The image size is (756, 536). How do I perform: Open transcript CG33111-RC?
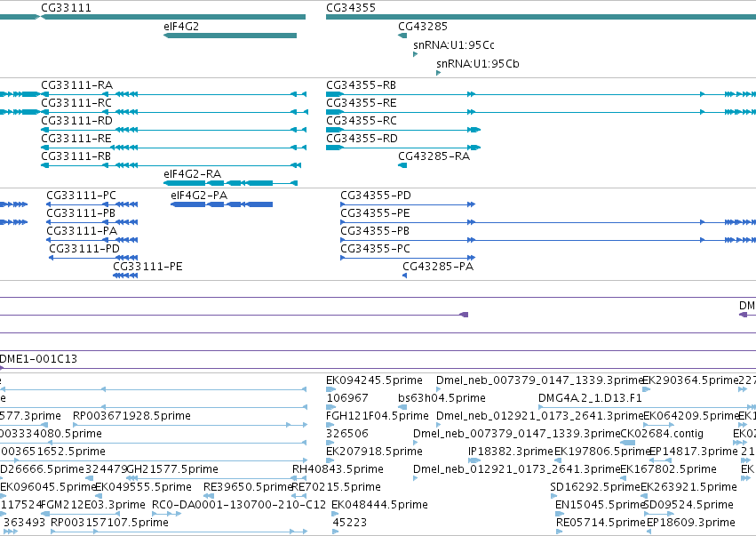point(174,112)
